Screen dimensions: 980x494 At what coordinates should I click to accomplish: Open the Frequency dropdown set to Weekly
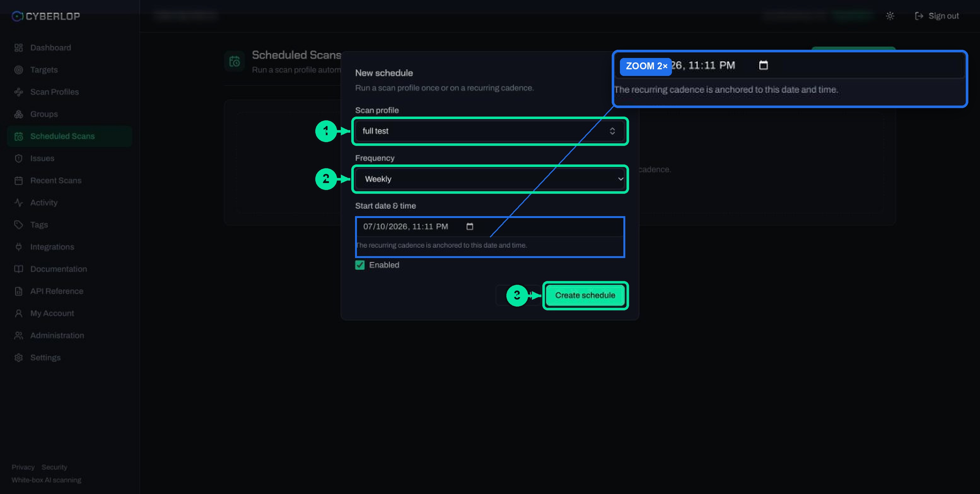(x=490, y=179)
